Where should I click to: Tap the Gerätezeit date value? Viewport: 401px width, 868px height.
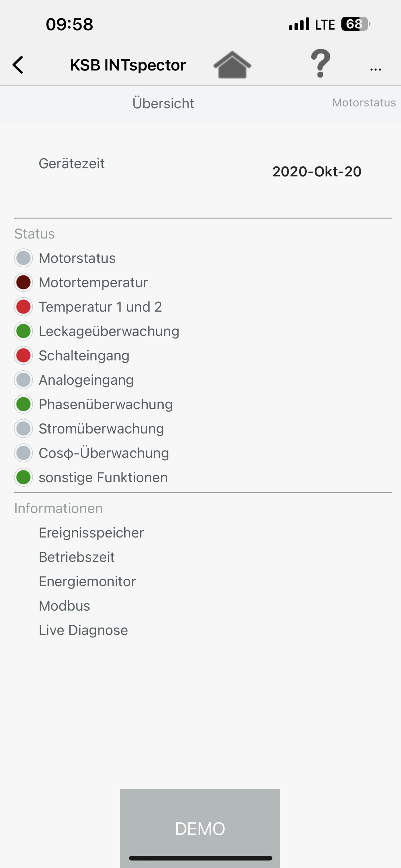coord(317,172)
